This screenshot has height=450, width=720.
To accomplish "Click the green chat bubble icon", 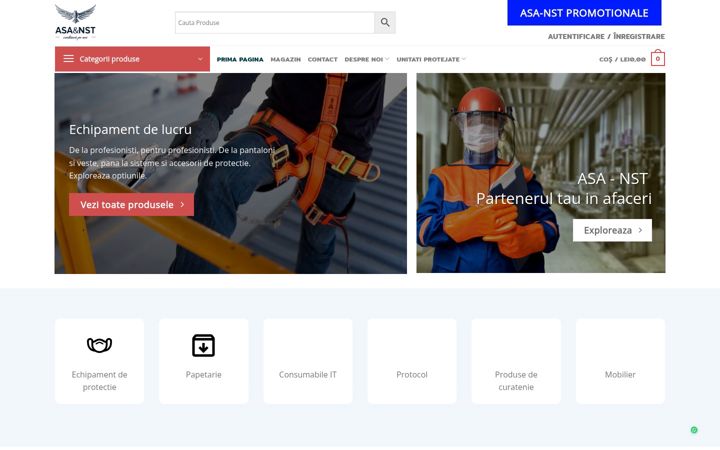I will 694,430.
